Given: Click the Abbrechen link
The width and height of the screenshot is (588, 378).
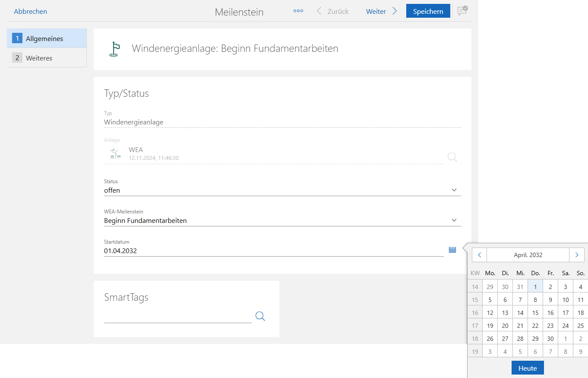Looking at the screenshot, I should [30, 12].
